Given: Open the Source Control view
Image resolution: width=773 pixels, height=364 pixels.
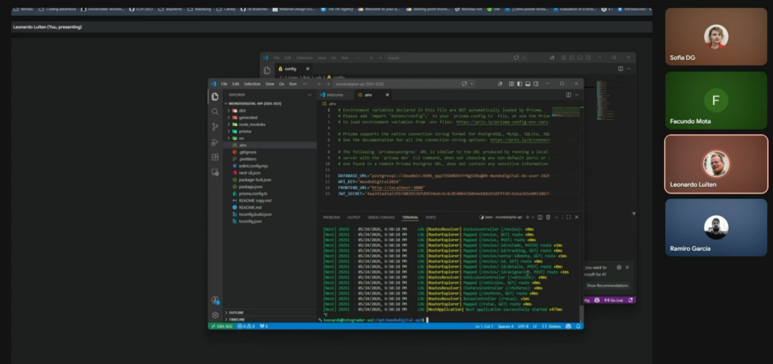Looking at the screenshot, I should click(x=215, y=127).
